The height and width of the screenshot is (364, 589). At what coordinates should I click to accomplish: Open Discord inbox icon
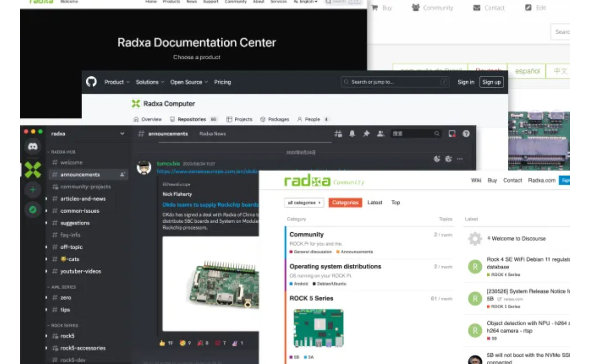point(452,133)
